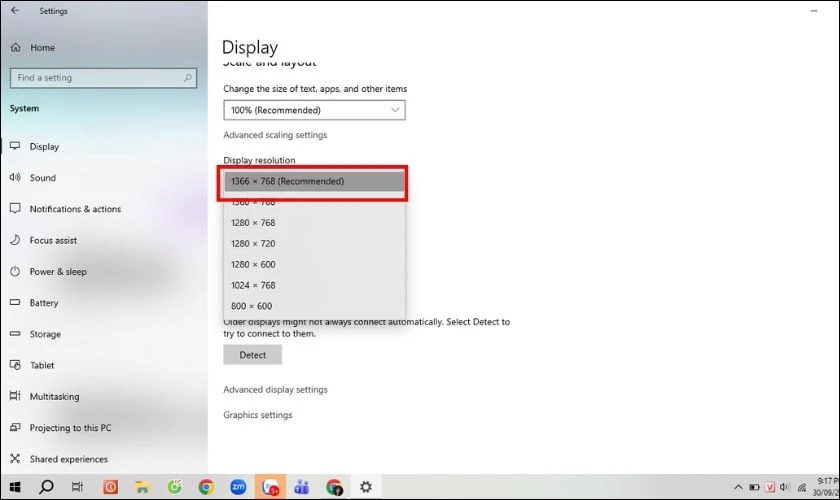The image size is (840, 500).
Task: Click the Settings gear on taskbar
Action: [x=366, y=487]
